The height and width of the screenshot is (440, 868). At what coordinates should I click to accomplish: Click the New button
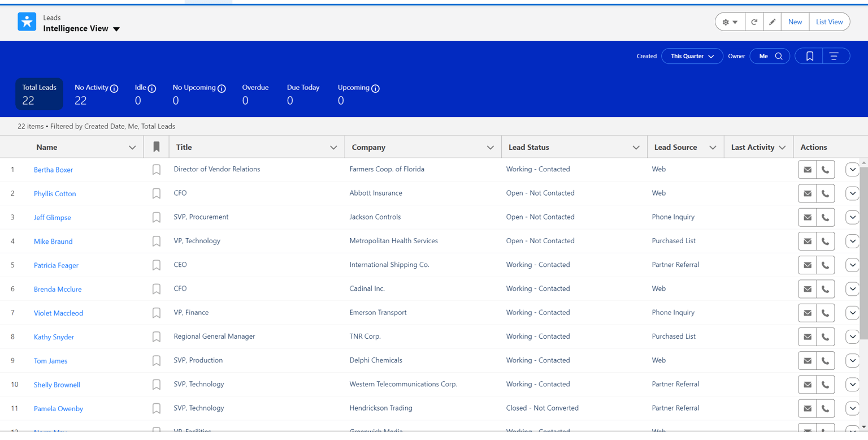795,22
